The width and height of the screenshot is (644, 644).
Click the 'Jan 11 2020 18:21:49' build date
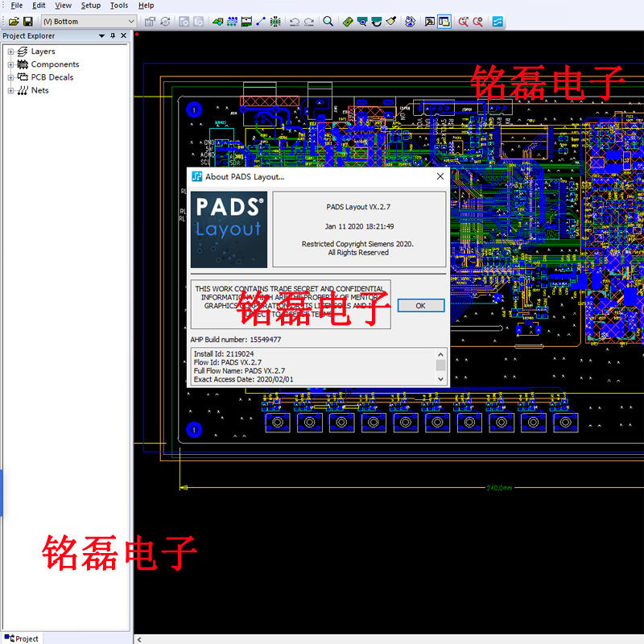pyautogui.click(x=359, y=226)
